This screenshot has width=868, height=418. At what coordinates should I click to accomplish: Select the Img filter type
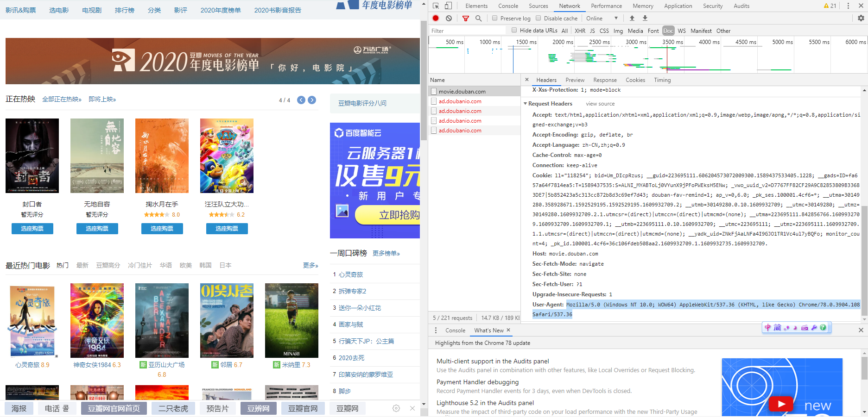coord(618,31)
